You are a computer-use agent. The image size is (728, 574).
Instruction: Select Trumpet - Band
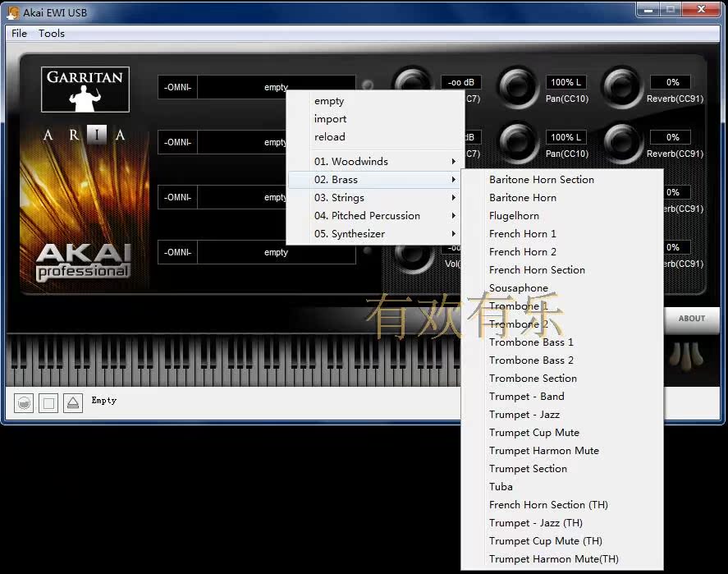click(562, 397)
